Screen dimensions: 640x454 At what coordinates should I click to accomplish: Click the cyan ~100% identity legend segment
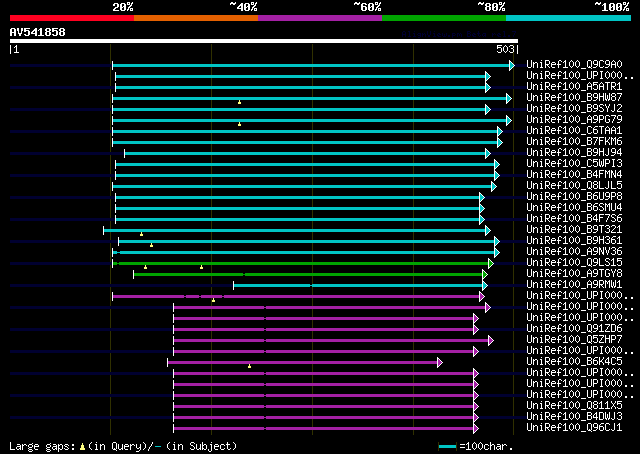point(569,18)
